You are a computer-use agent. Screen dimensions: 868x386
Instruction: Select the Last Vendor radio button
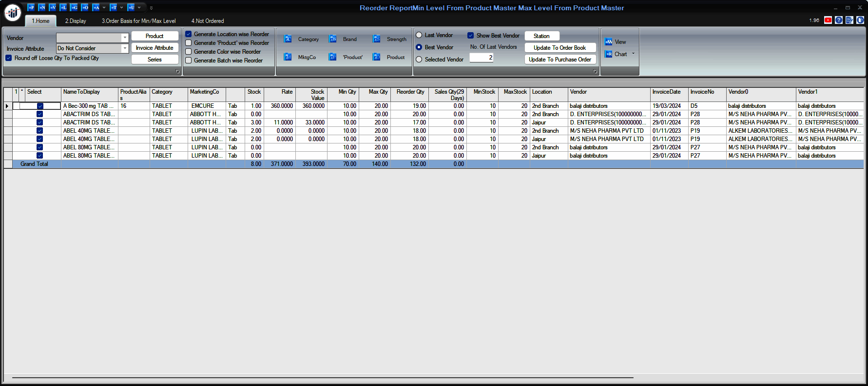419,35
